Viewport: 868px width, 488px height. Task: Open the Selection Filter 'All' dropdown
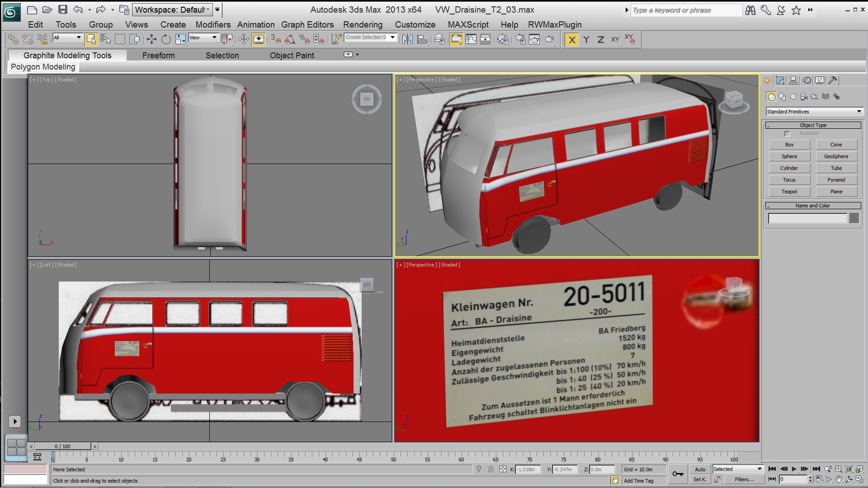pyautogui.click(x=68, y=38)
